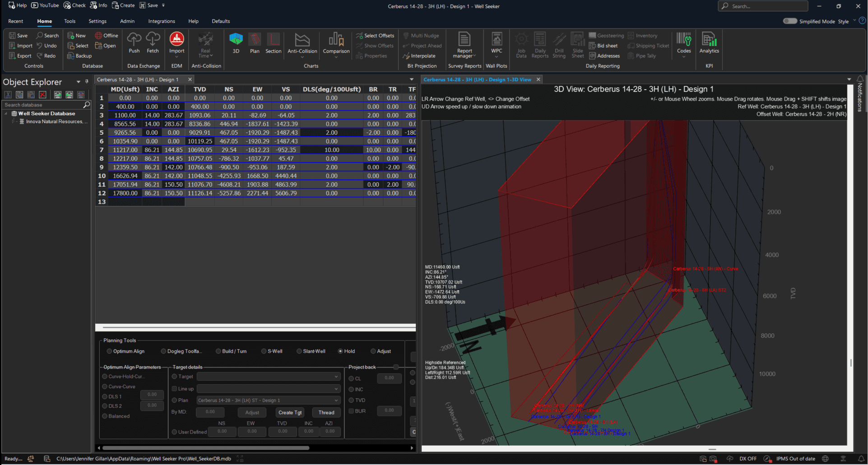This screenshot has width=868, height=465.
Task: Open the Settings ribbon tab
Action: point(97,21)
